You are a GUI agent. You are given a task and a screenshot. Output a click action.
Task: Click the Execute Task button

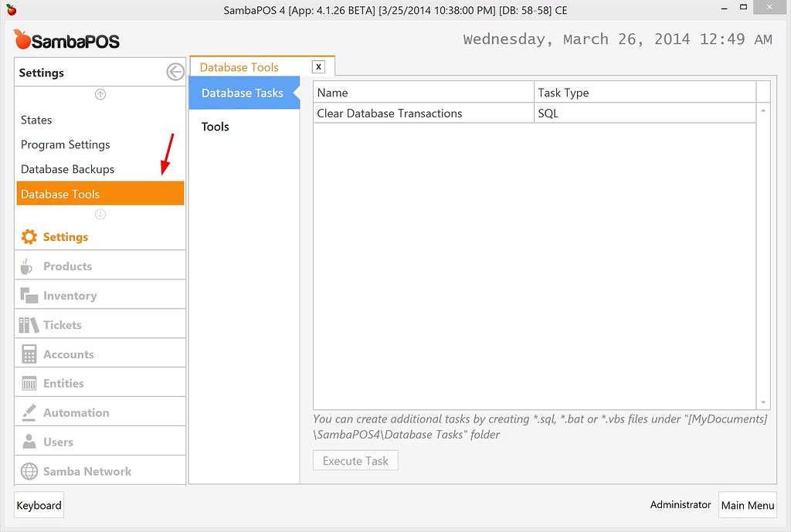click(355, 459)
